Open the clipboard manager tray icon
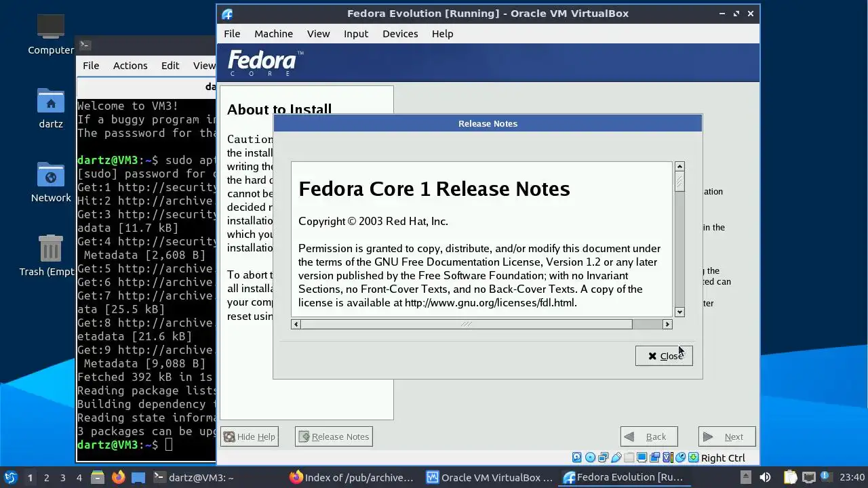This screenshot has width=868, height=488. [790, 477]
